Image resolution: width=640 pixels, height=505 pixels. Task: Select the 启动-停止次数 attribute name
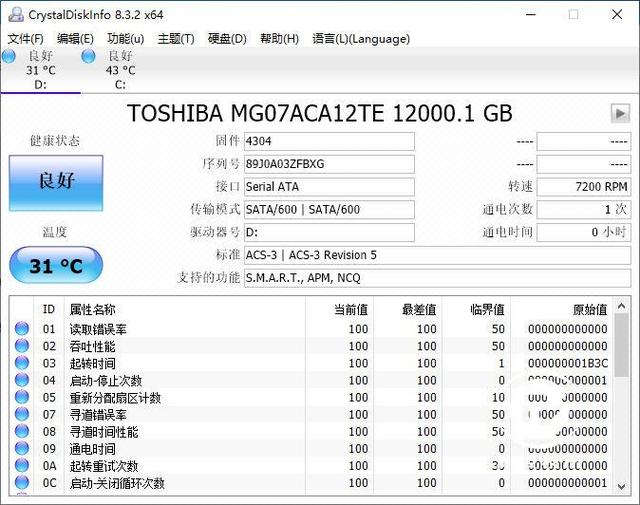coord(105,380)
